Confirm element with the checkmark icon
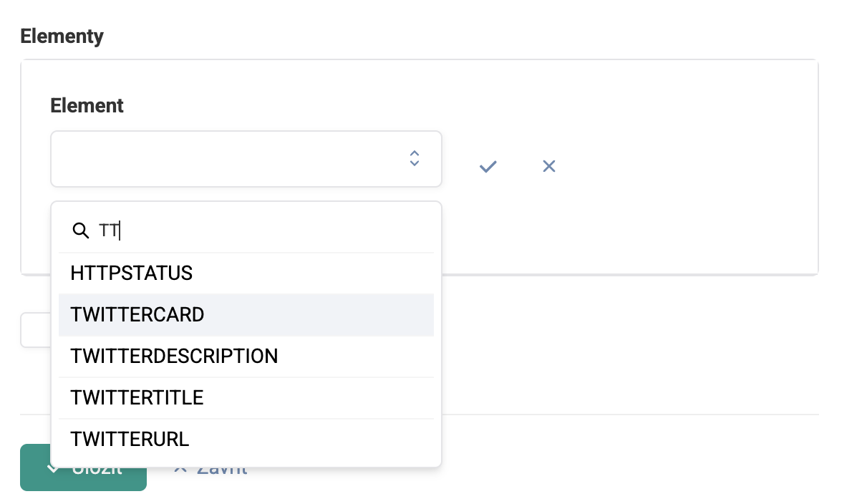Viewport: 852px width, 504px height. pos(488,166)
